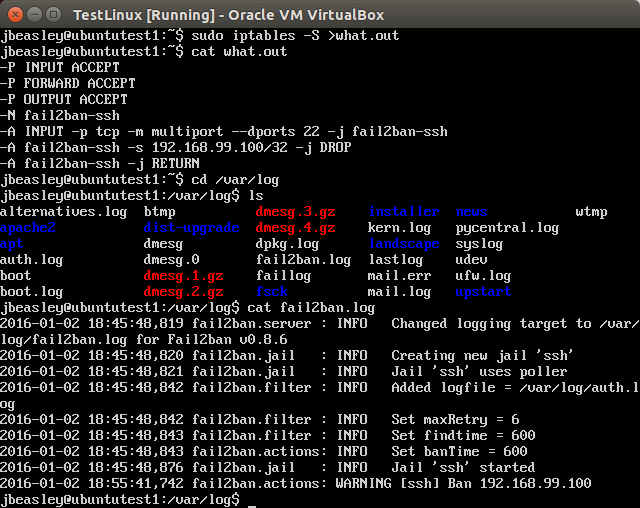Select the '-P OUTPUT ACCEPT' line
640x508 pixels.
64,99
